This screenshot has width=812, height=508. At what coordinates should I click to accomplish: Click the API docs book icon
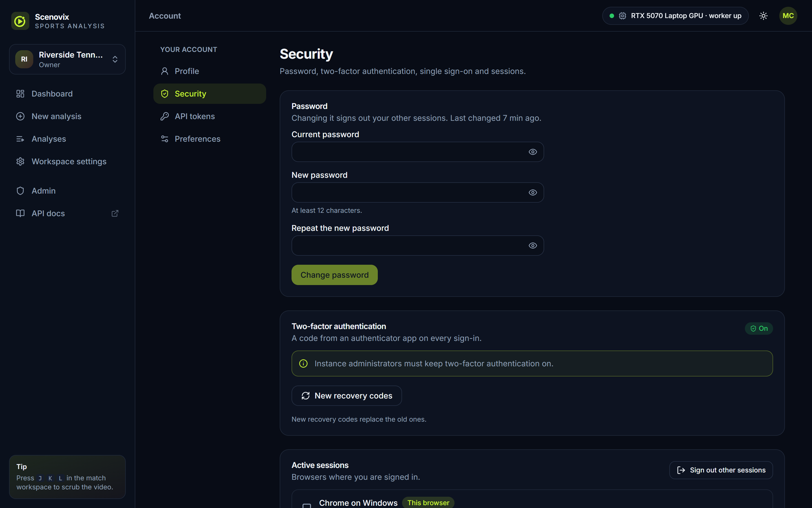20,213
